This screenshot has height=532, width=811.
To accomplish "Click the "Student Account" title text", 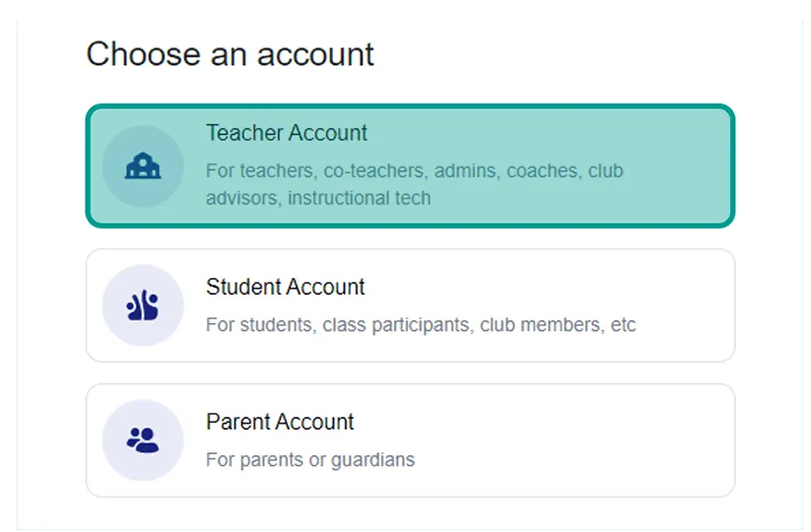I will tap(286, 287).
